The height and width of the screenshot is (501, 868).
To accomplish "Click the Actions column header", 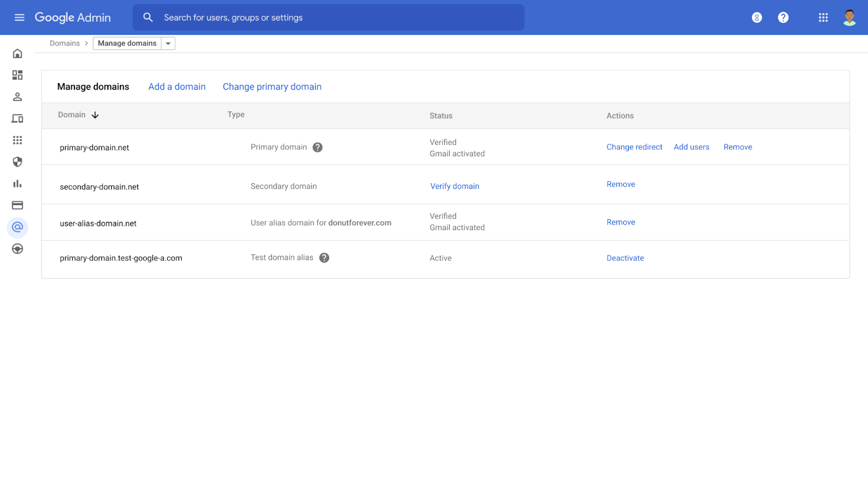I will [x=620, y=116].
